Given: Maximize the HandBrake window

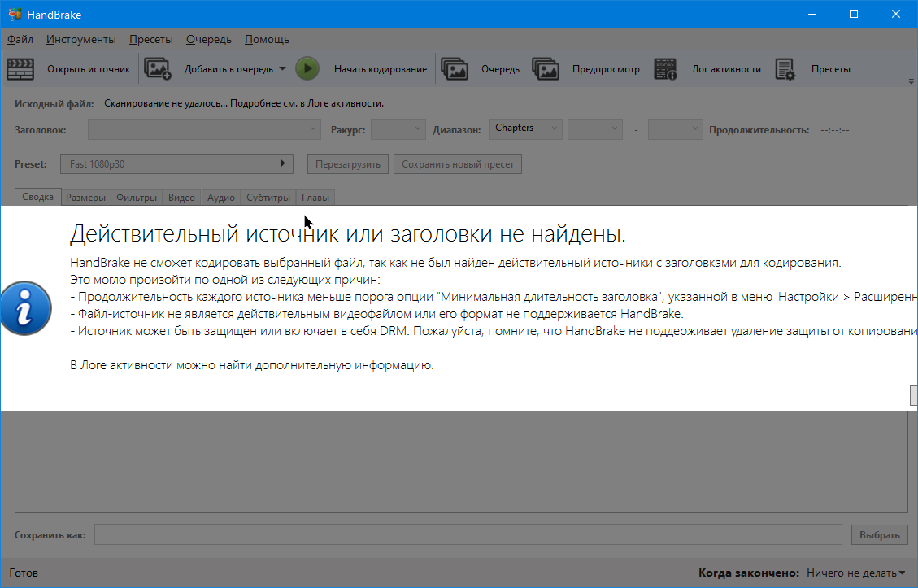Looking at the screenshot, I should [854, 14].
